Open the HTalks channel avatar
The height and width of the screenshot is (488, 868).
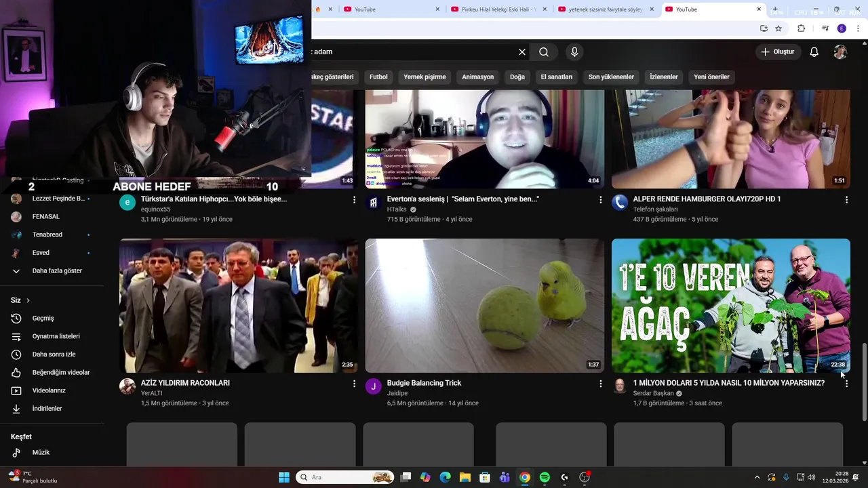(x=374, y=203)
